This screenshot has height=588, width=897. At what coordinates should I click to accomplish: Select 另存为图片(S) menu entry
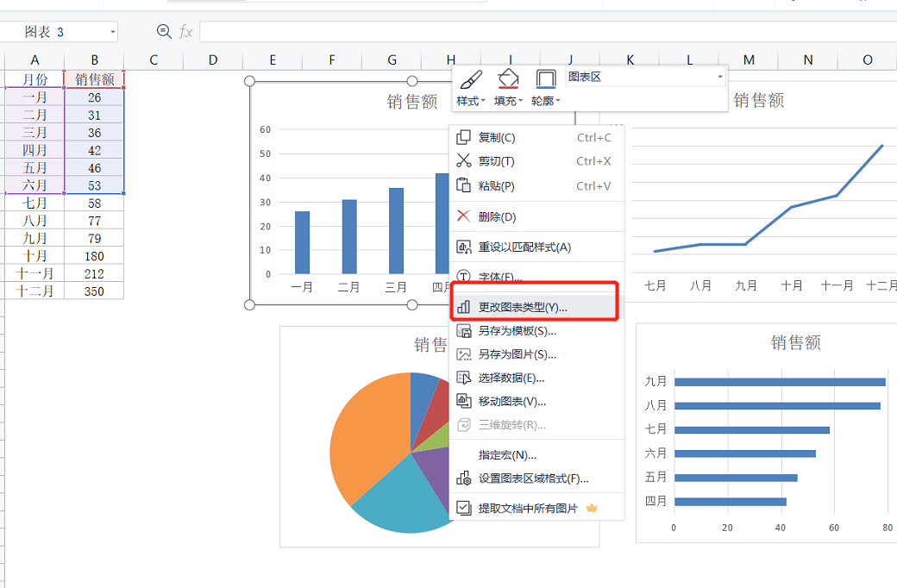coord(536,354)
